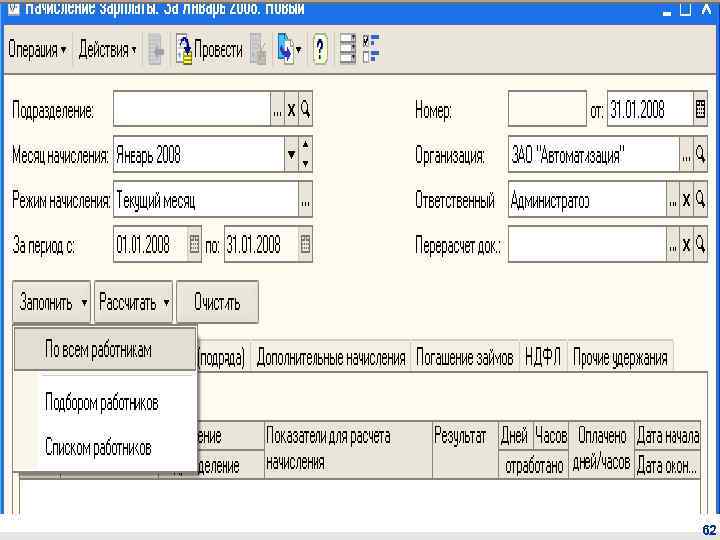Click the Подразделение input field

click(x=192, y=109)
